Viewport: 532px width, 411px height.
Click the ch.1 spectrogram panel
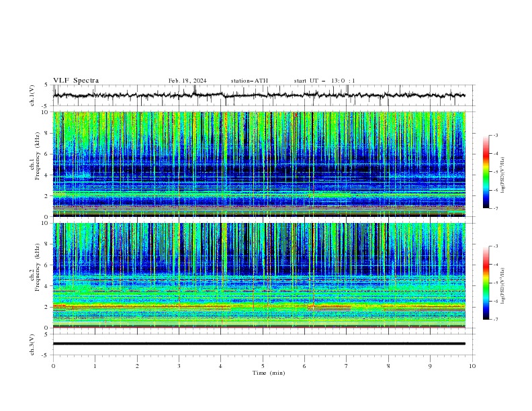[259, 164]
